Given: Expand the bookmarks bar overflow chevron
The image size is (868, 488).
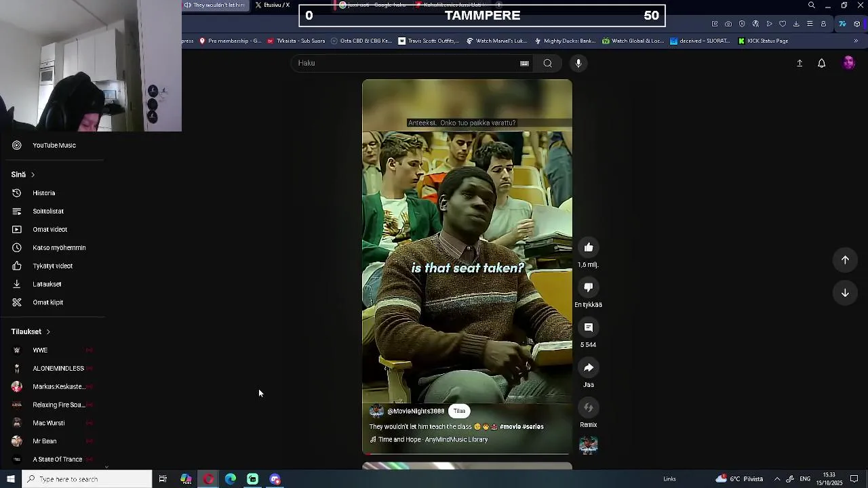Looking at the screenshot, I should coord(856,41).
